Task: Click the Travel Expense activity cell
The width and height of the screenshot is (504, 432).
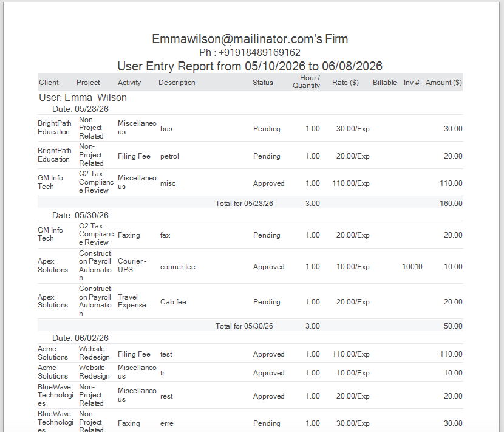Action: [132, 301]
